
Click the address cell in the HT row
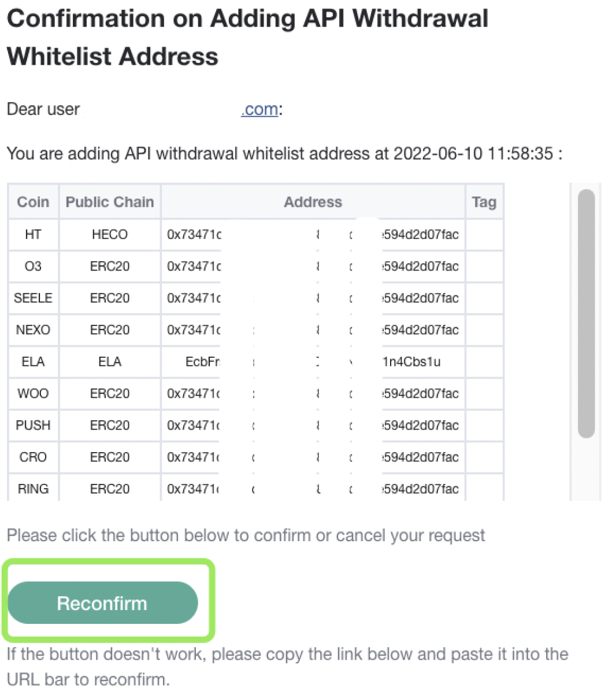(x=313, y=234)
